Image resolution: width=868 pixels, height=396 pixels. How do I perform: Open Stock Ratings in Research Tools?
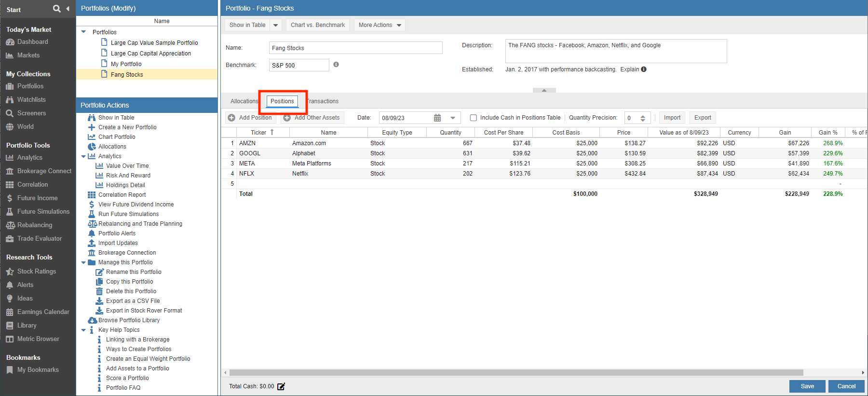36,272
